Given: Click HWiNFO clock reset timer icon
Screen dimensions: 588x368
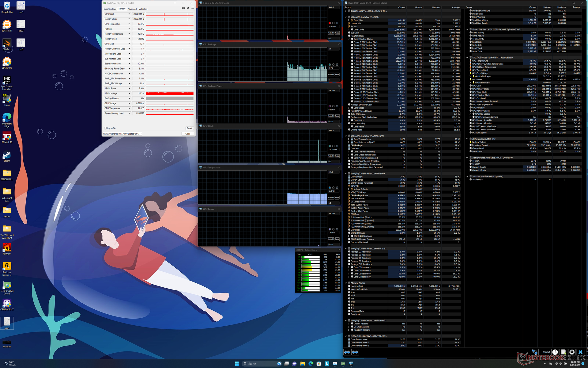Looking at the screenshot, I should [555, 352].
